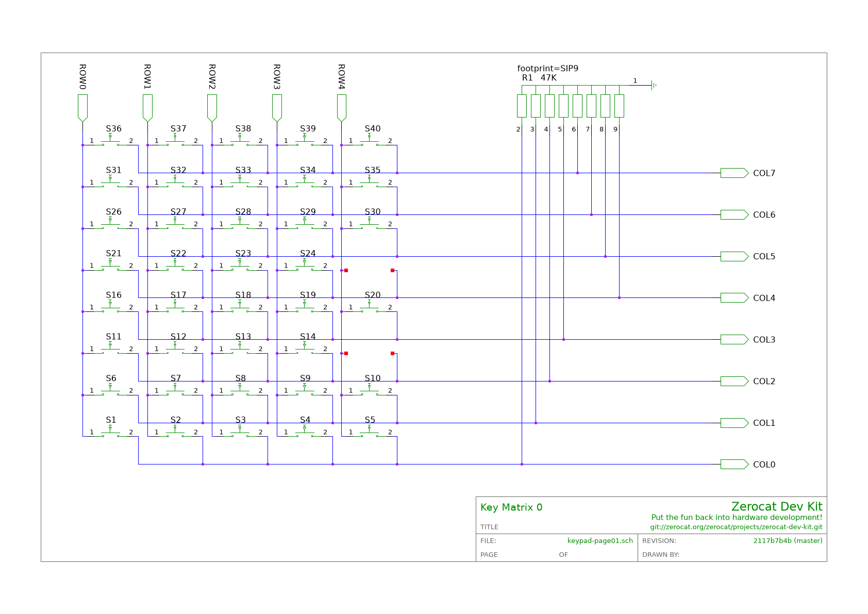Pick the ROW3 connector symbol

click(277, 108)
